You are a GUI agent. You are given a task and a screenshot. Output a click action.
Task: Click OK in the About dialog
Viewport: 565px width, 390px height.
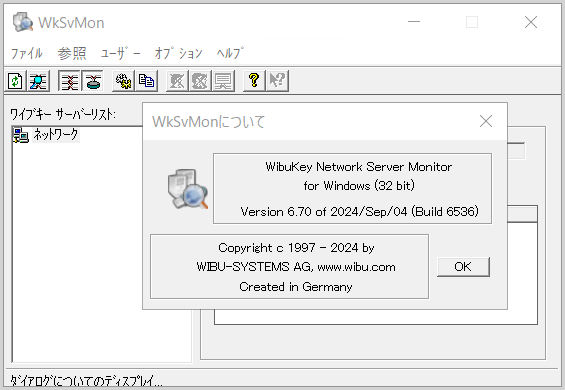click(463, 267)
